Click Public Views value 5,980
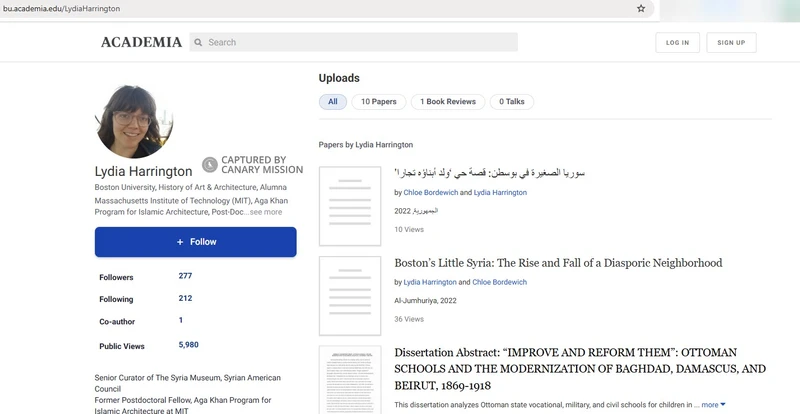800x414 pixels. click(x=188, y=345)
